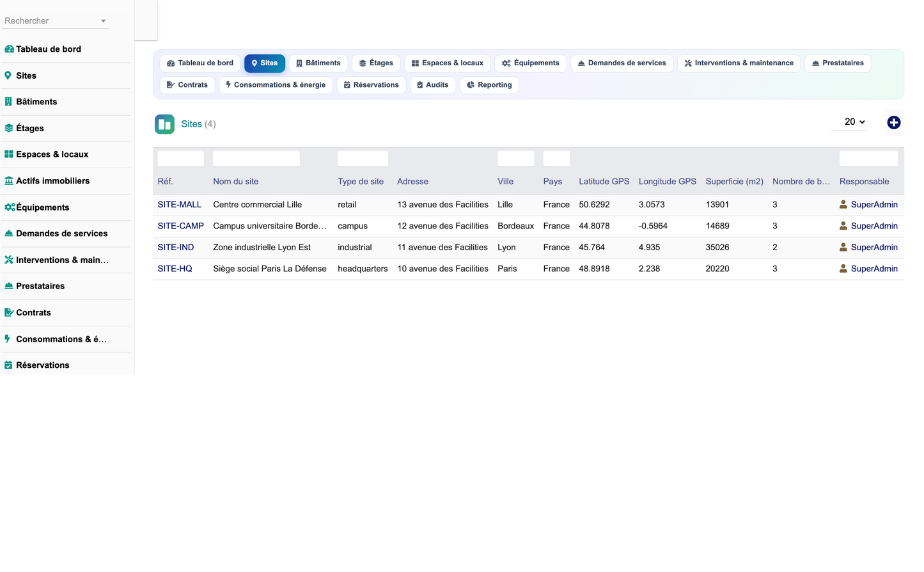
Task: Open the SuperAdmin link in the SITE-HQ row
Action: pyautogui.click(x=874, y=269)
